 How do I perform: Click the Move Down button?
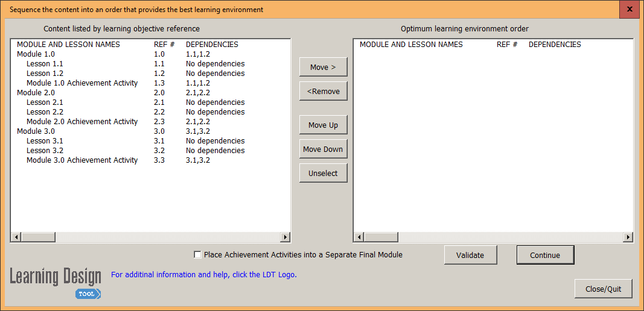click(324, 149)
